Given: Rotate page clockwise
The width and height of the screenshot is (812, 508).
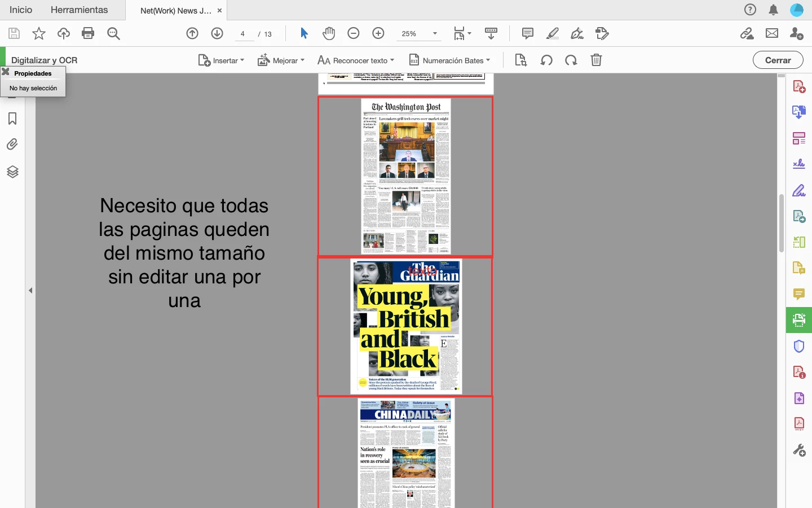Looking at the screenshot, I should (x=571, y=60).
